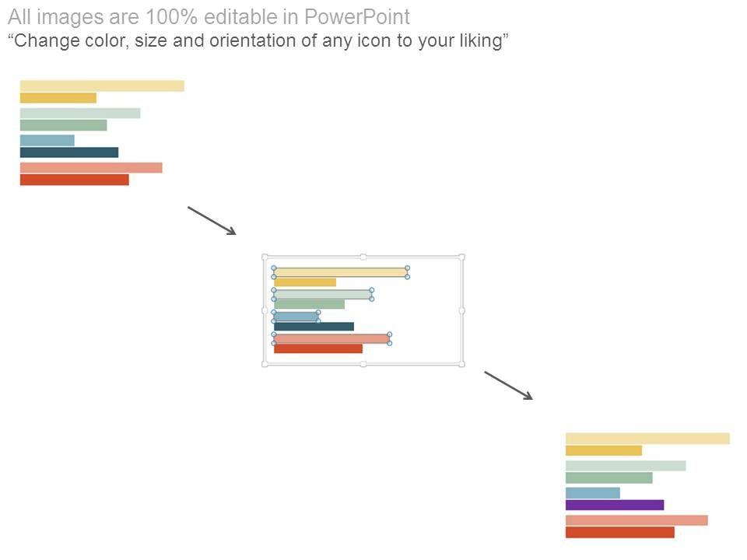Select the red-orange bar in the top-left chart
This screenshot has width=747, height=560.
click(x=74, y=180)
